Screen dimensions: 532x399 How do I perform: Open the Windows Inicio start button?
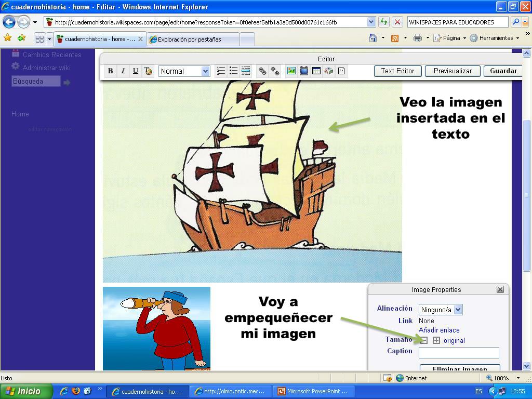coord(26,391)
